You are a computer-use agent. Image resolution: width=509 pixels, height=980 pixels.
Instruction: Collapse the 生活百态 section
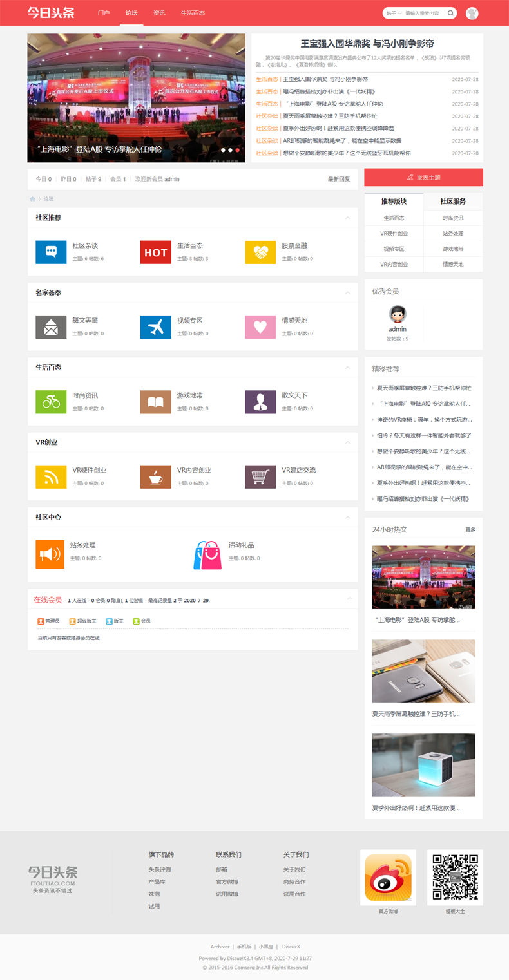[348, 367]
